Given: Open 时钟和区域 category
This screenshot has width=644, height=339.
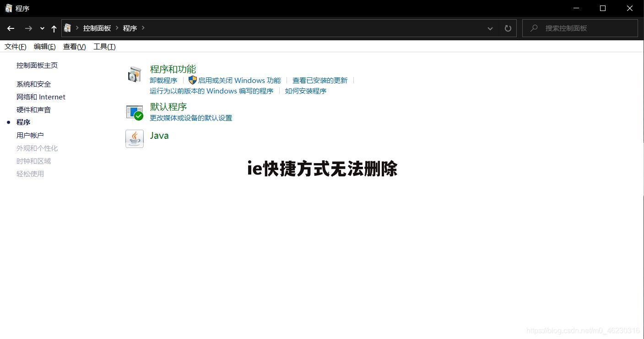Looking at the screenshot, I should pos(34,161).
